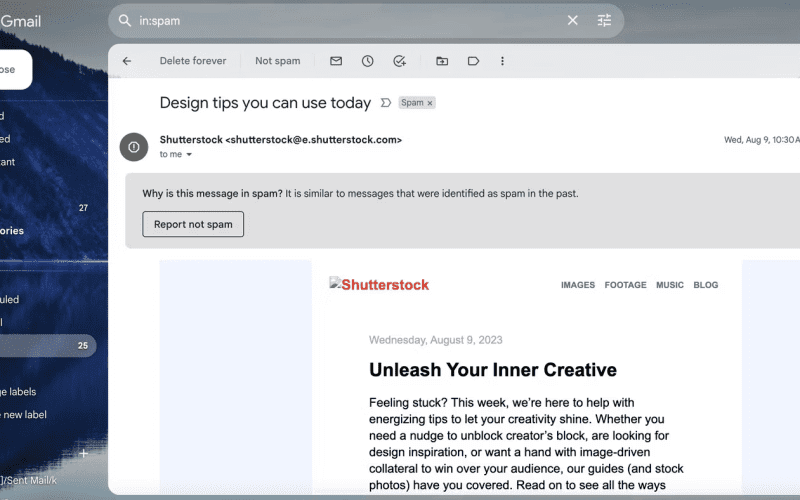Viewport: 800px width, 500px height.
Task: Click the email timestamp Wed, Aug 9
Action: coord(762,140)
